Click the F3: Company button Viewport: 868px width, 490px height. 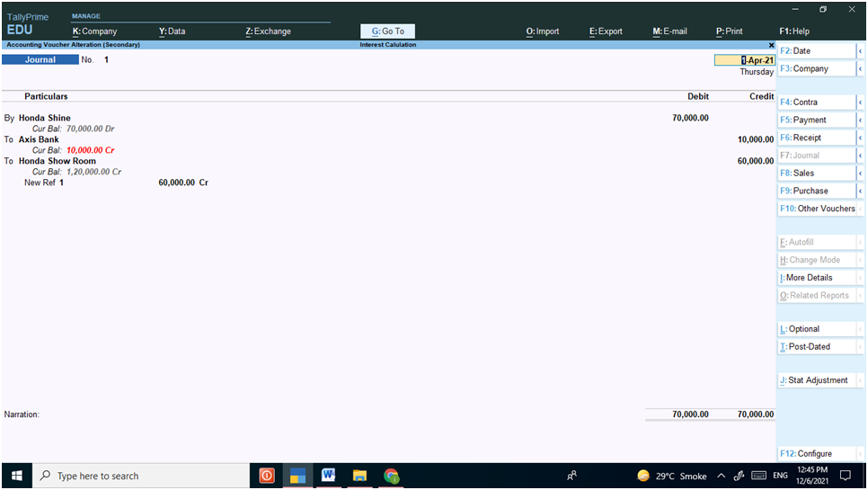[x=817, y=68]
